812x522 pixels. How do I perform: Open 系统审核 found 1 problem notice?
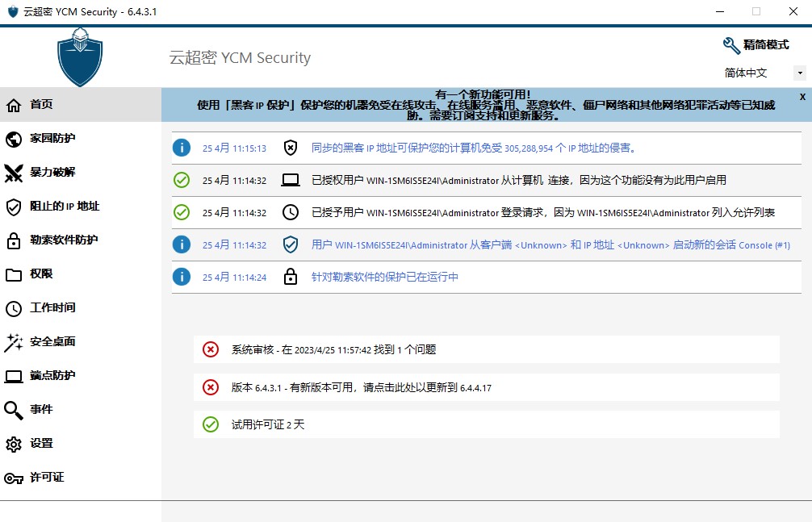point(486,349)
